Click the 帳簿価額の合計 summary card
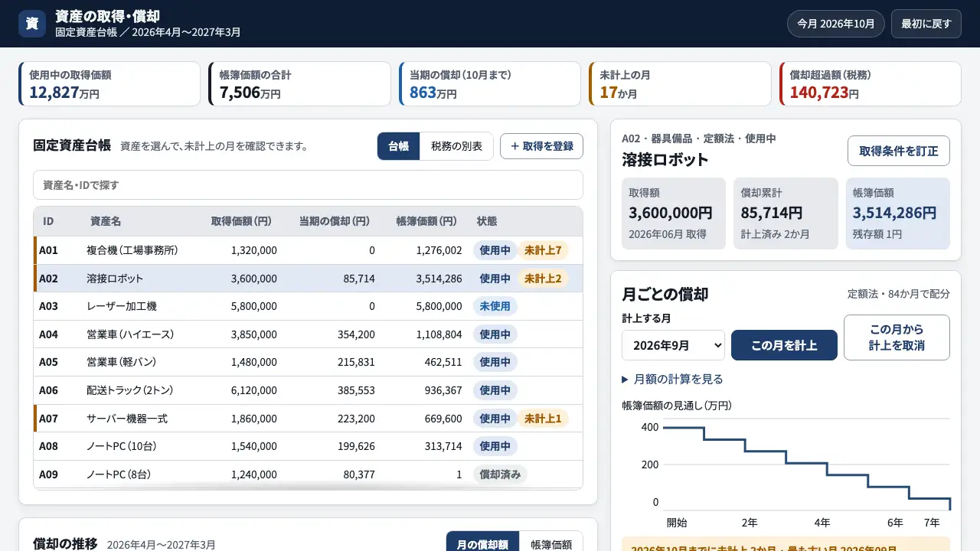Viewport: 980px width, 551px height. click(299, 84)
